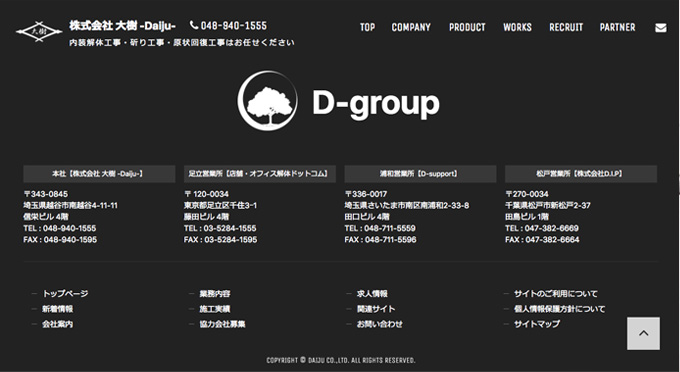Select the 浦和営業所【D-support】 header

point(420,173)
